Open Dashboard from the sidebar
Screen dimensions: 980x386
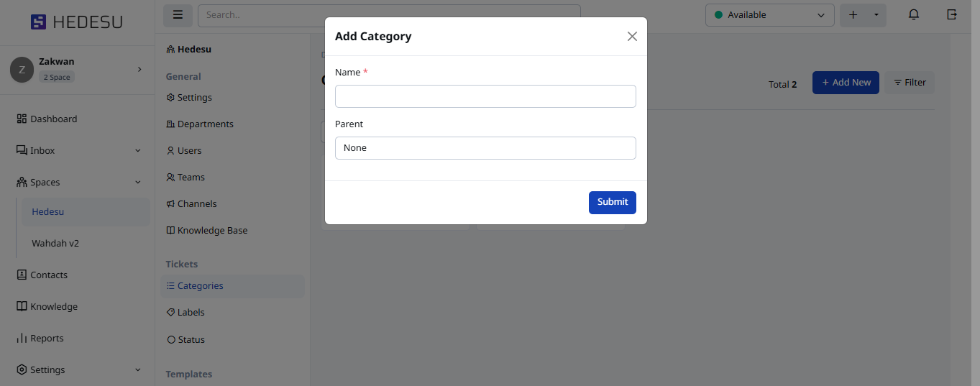coord(53,119)
